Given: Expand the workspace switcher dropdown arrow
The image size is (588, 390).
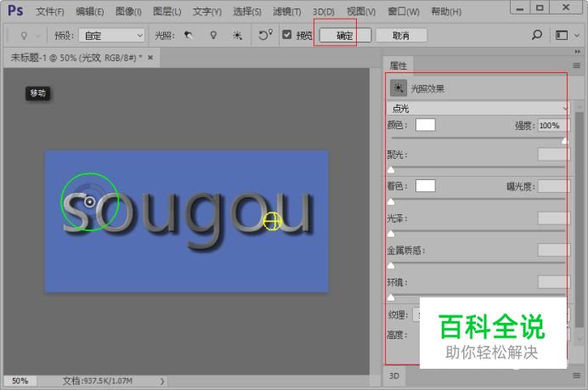Looking at the screenshot, I should (x=577, y=36).
